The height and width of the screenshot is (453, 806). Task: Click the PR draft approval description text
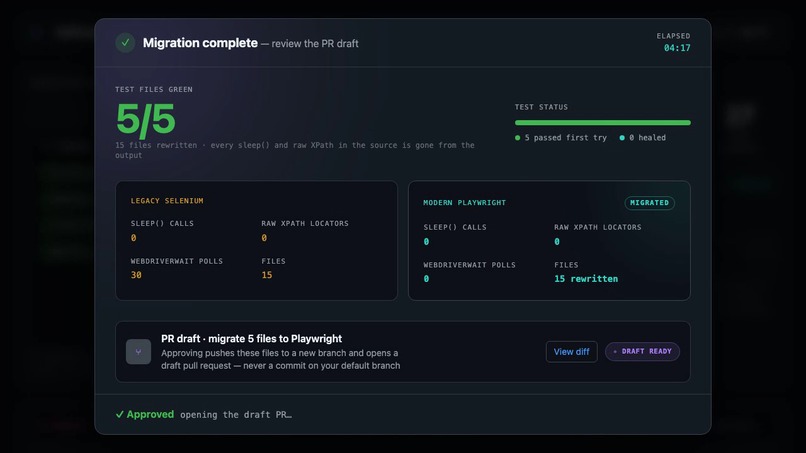(x=281, y=359)
